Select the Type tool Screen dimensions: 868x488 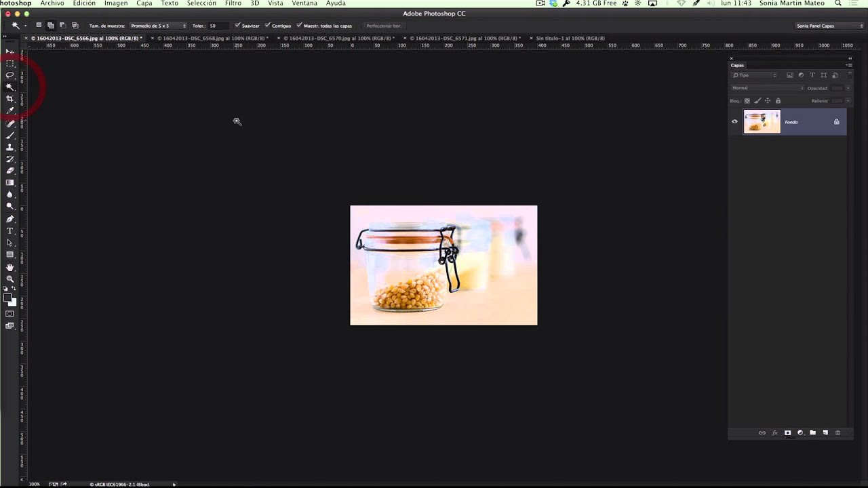pos(9,231)
